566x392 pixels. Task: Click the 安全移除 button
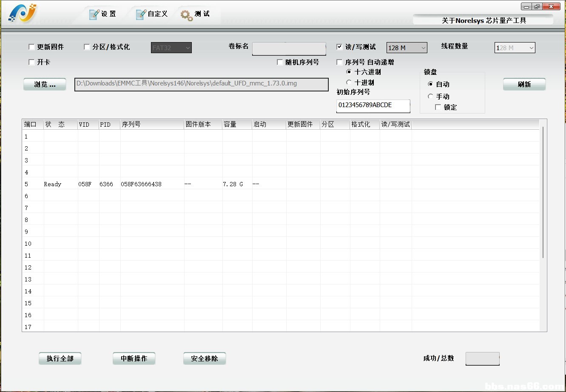point(205,358)
